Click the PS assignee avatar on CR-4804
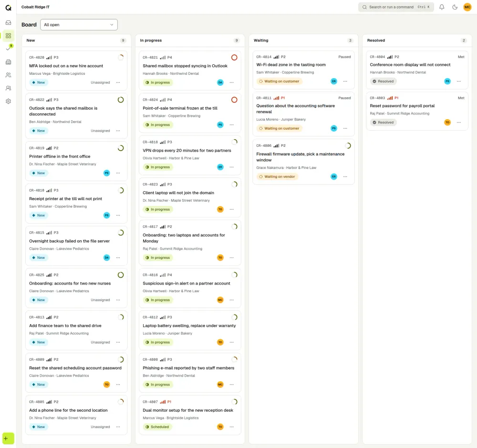This screenshot has height=448, width=477. coord(447,81)
